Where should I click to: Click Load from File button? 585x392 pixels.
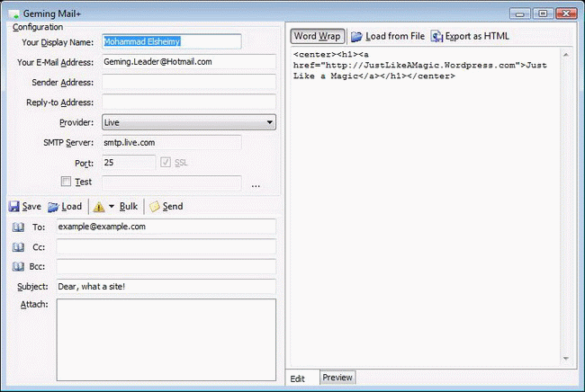pos(386,36)
